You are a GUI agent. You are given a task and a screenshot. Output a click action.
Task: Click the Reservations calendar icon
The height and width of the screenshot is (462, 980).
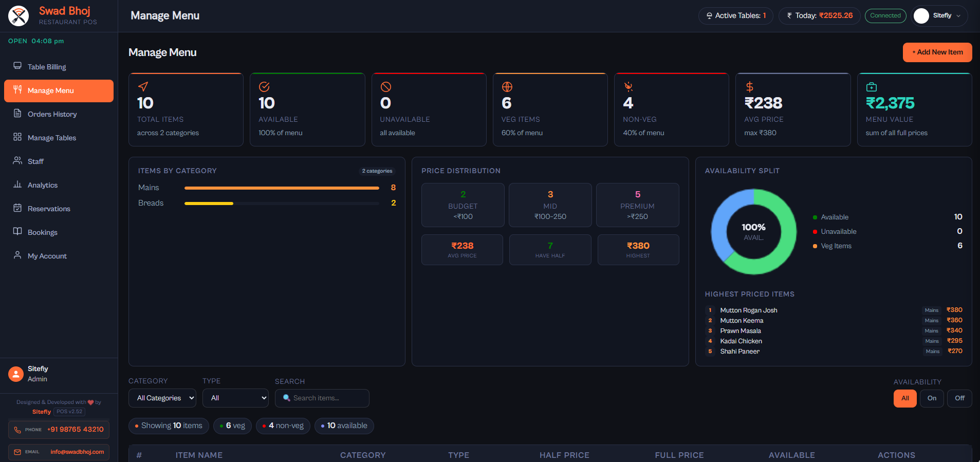pyautogui.click(x=17, y=208)
